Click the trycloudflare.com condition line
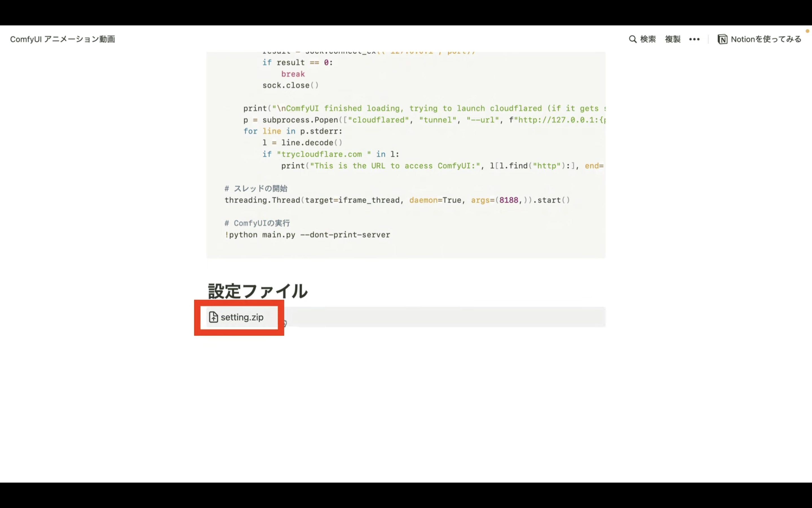This screenshot has width=812, height=508. 331,154
